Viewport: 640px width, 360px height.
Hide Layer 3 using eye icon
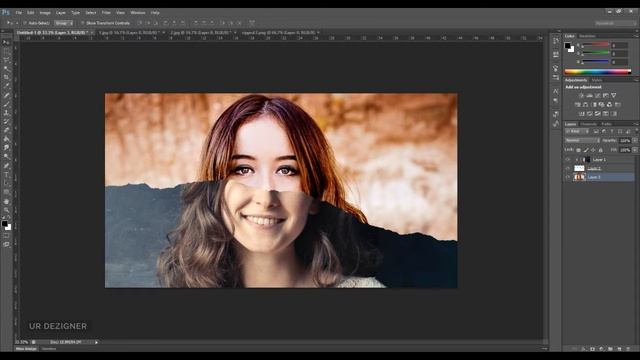tap(568, 177)
